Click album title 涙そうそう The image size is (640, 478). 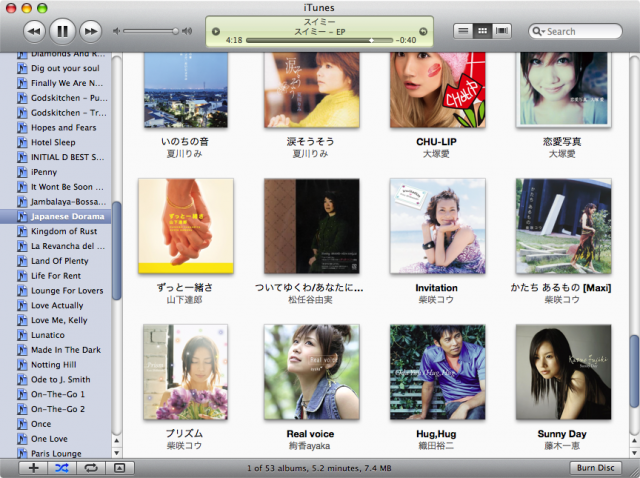310,142
